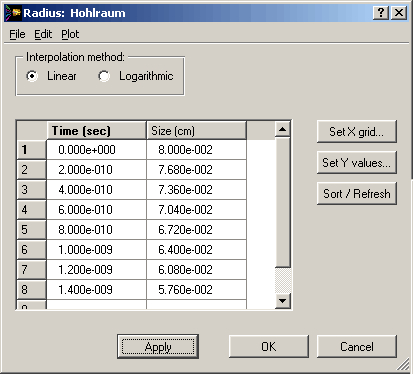The height and width of the screenshot is (374, 413).
Task: Click the Apply button
Action: pyautogui.click(x=158, y=347)
